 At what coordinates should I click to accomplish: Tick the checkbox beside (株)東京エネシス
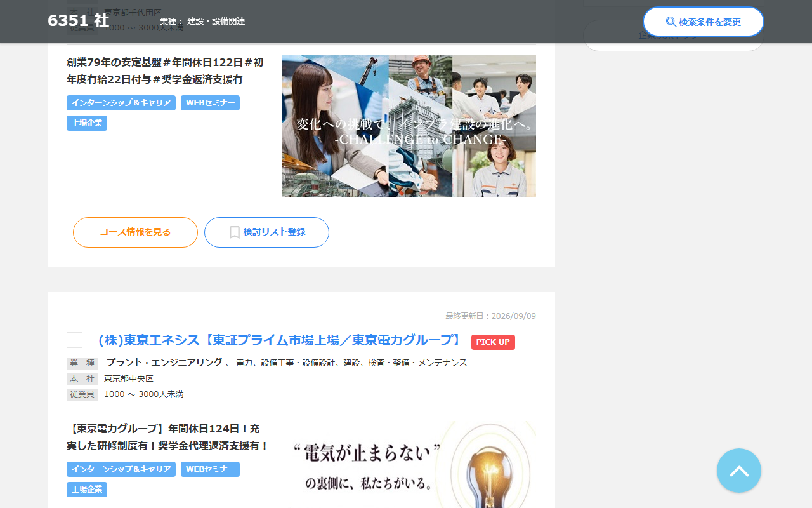tap(74, 340)
